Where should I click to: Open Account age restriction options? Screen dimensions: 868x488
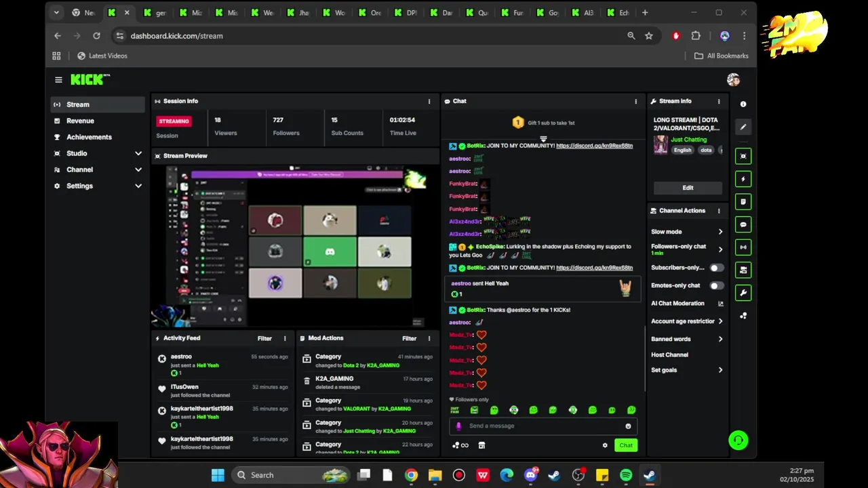click(x=686, y=321)
